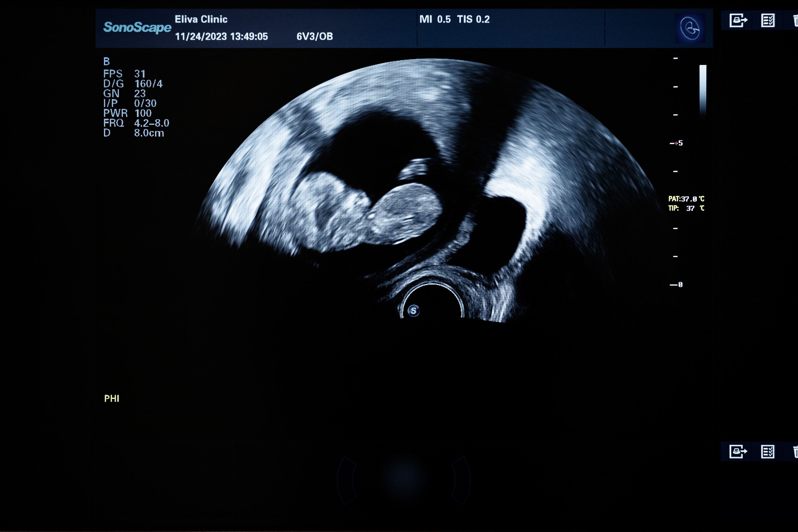Click the depth scale 0 mark
Viewport: 798px width, 532px height.
click(x=676, y=285)
